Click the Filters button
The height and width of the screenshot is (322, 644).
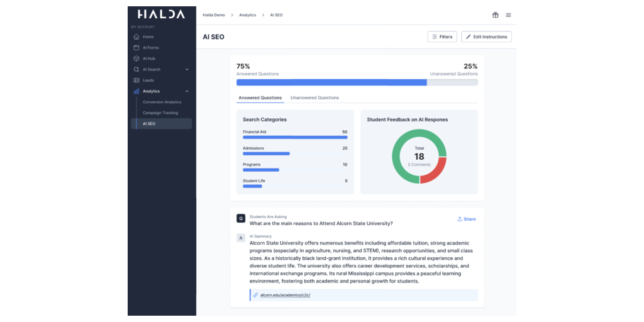(x=441, y=37)
